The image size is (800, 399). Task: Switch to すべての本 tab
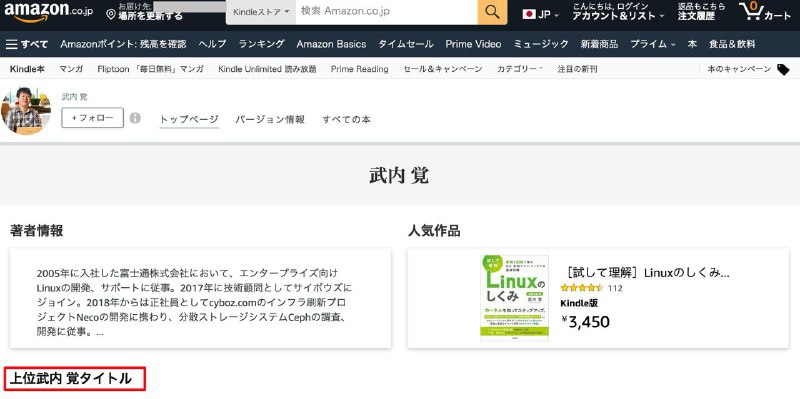(346, 119)
